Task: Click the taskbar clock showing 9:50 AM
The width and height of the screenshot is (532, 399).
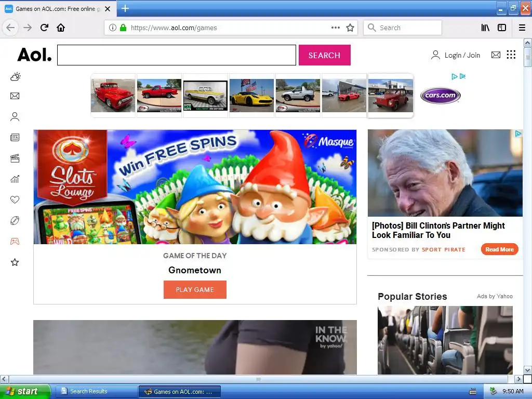Action: tap(513, 391)
